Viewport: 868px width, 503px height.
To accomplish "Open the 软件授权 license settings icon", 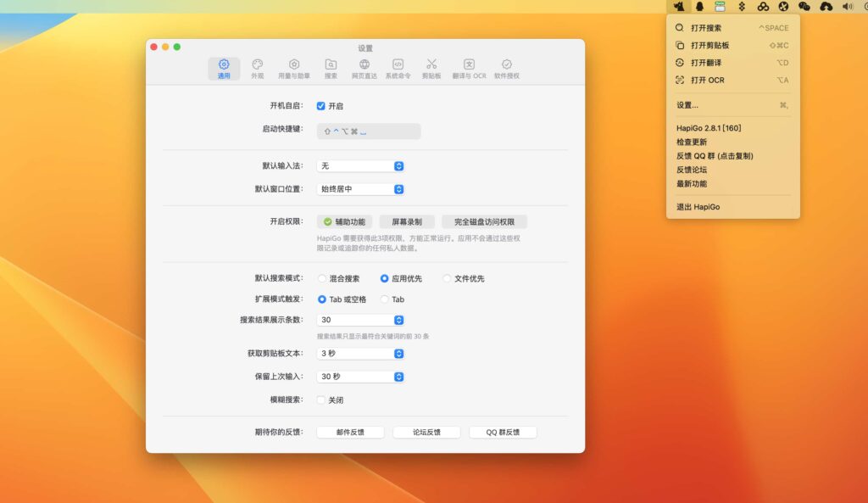I will (x=506, y=68).
